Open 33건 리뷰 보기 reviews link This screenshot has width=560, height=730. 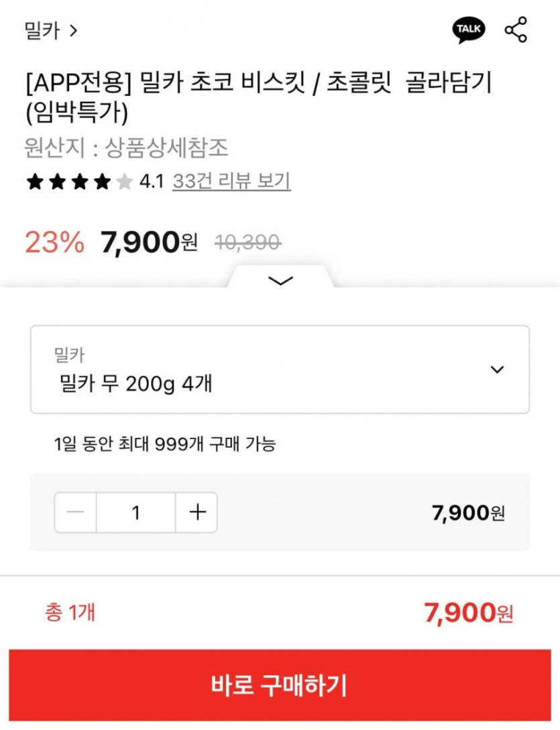[231, 181]
